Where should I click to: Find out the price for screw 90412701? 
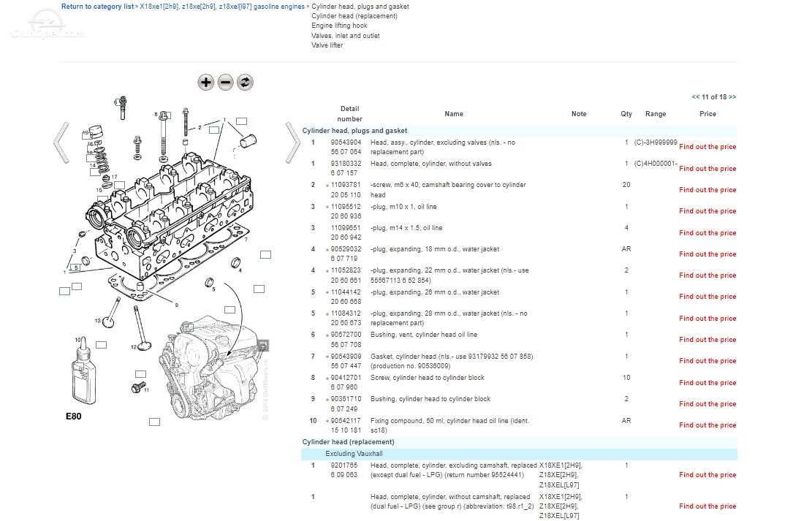pos(707,383)
